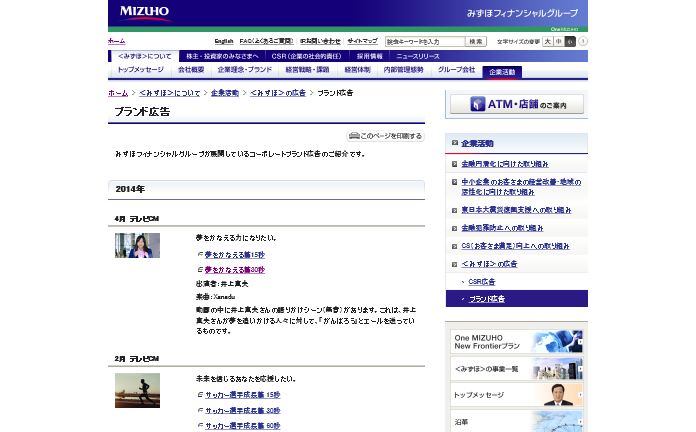
Task: Play サッカー選手成長篇 30秒 video link
Action: click(x=242, y=411)
